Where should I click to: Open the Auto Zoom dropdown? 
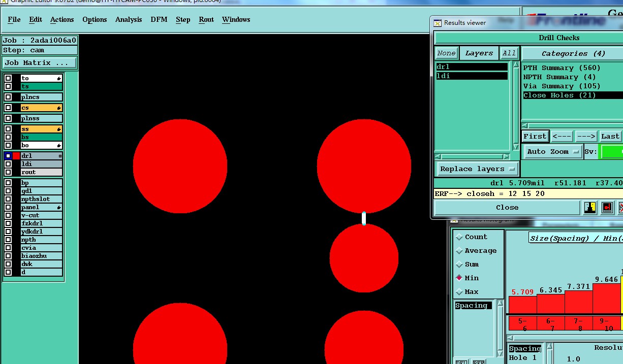click(x=553, y=151)
